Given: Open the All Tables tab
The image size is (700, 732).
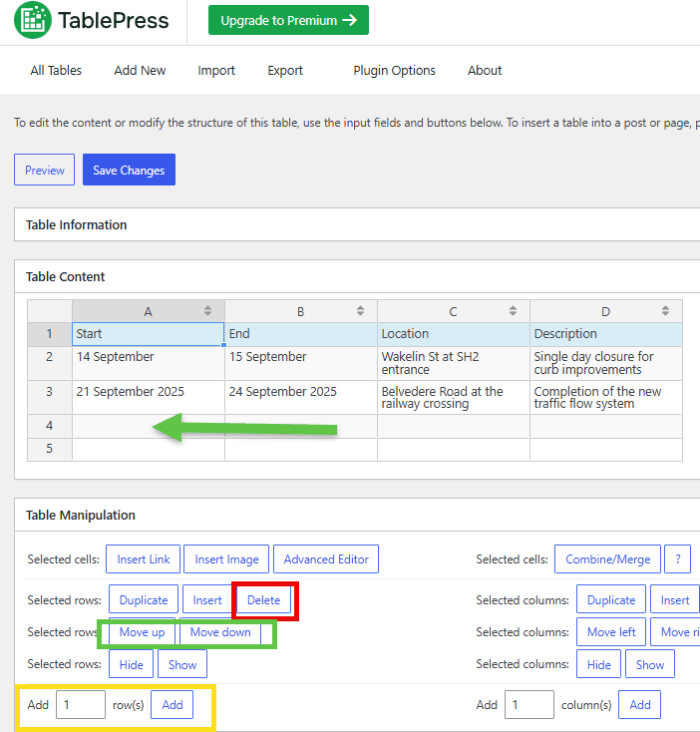Looking at the screenshot, I should (56, 71).
